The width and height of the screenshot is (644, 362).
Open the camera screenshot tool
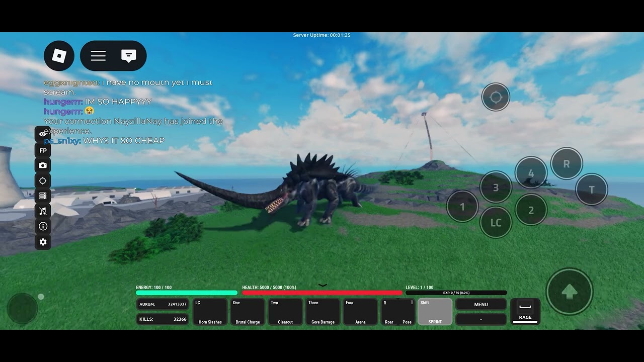43,165
